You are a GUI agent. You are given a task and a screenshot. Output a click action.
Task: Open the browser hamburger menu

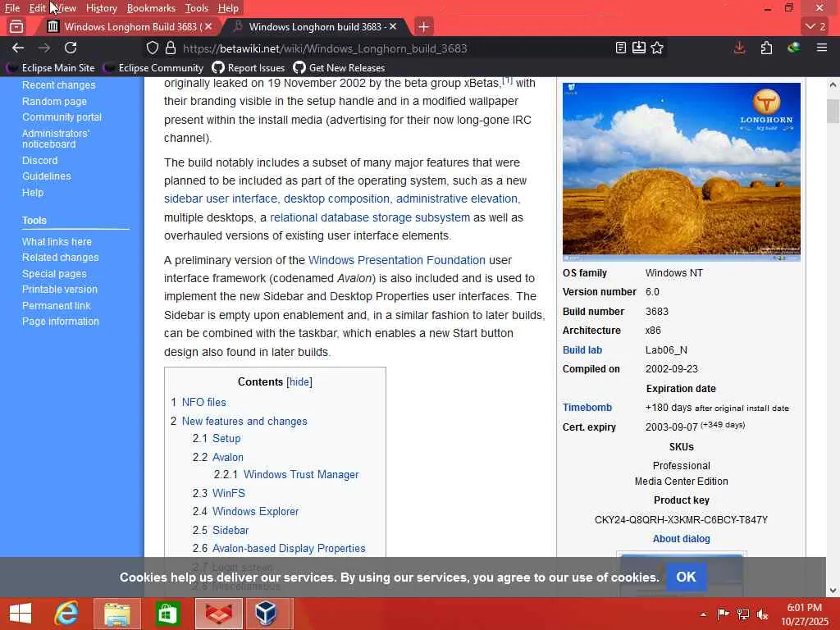tap(821, 48)
